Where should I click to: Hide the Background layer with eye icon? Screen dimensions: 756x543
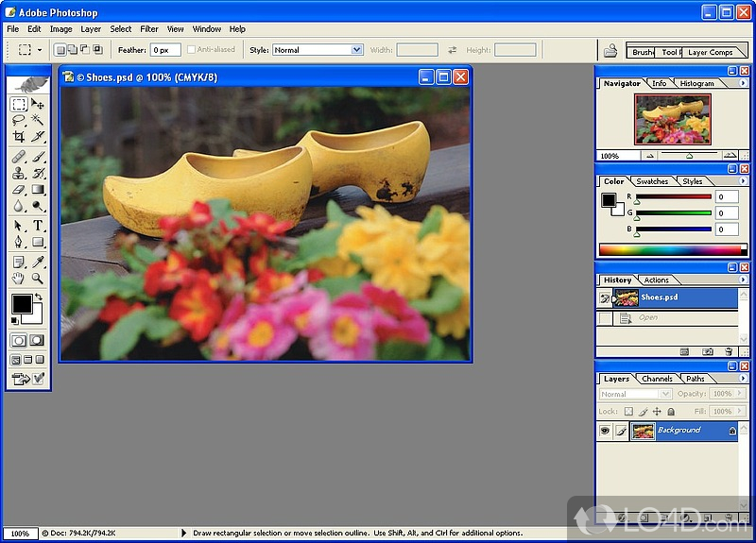[x=605, y=431]
